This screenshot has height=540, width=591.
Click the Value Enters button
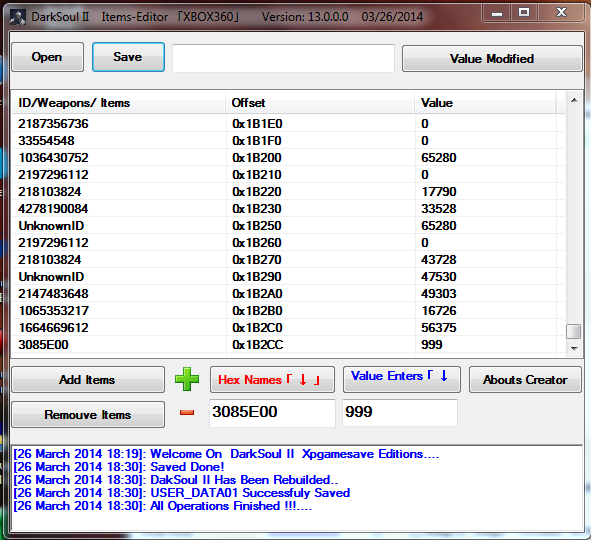pyautogui.click(x=401, y=379)
